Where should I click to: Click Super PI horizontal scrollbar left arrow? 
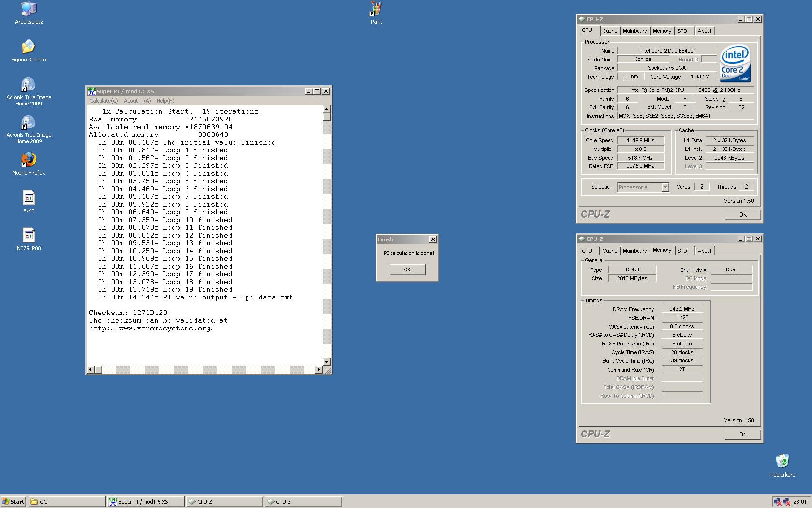[90, 370]
